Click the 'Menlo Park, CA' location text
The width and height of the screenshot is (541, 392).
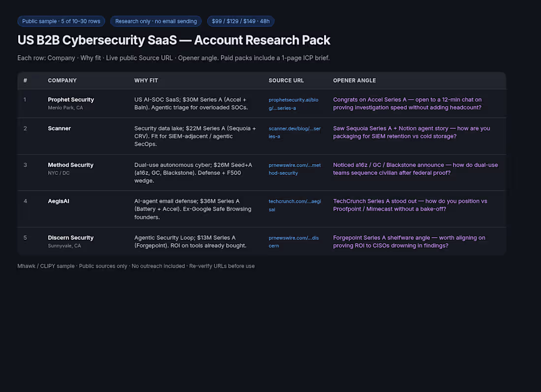[65, 108]
